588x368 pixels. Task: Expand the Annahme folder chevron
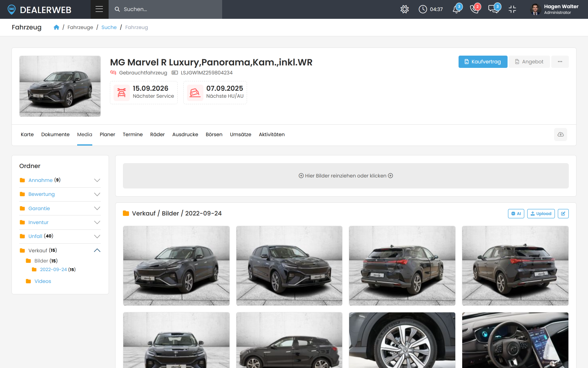97,180
